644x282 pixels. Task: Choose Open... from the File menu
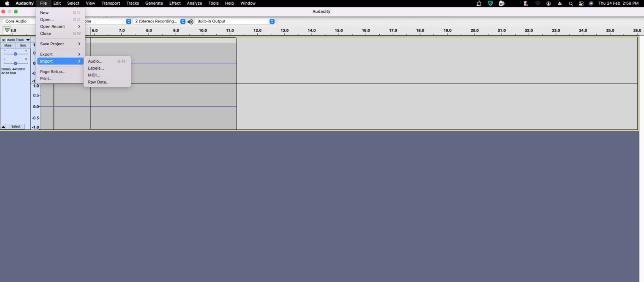[x=60, y=20]
